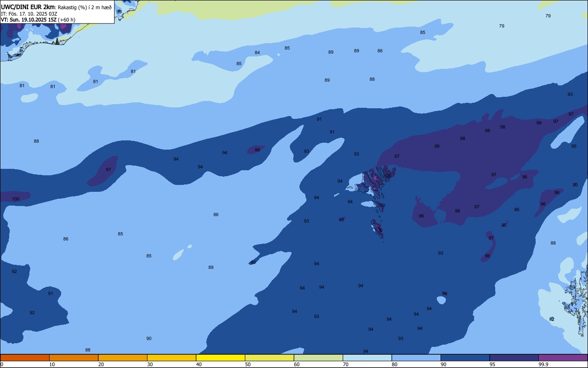Pick the 20–30 amber legend color band

pos(123,357)
